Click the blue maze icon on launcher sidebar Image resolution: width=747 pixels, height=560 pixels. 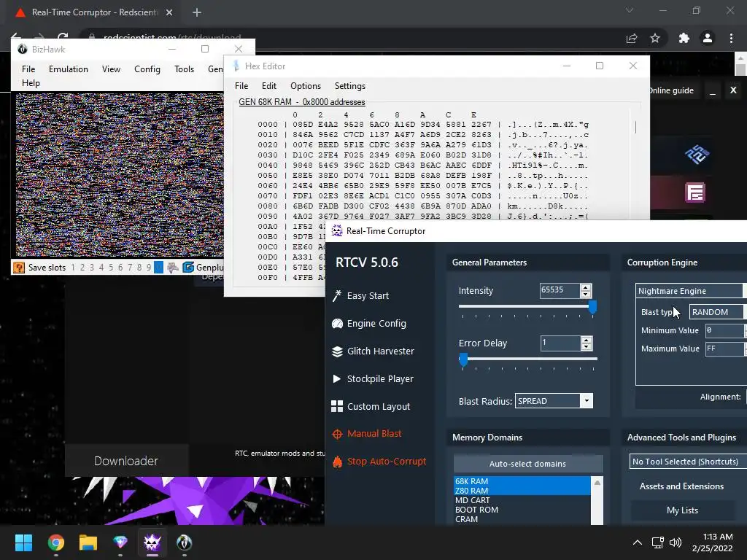(697, 155)
